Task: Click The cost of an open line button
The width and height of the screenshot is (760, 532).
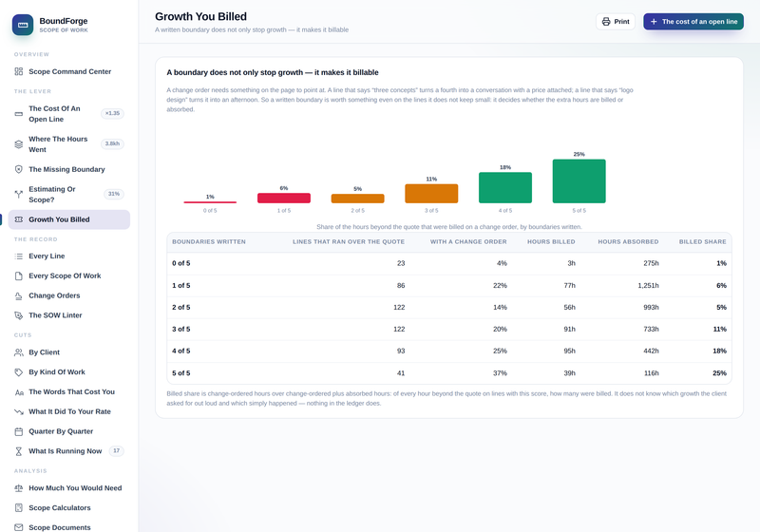Action: pyautogui.click(x=693, y=22)
